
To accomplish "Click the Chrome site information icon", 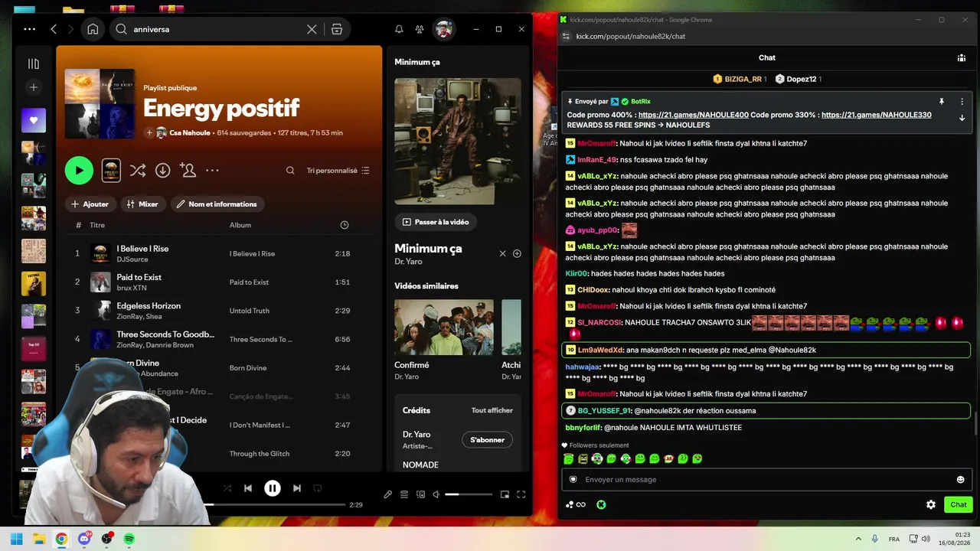I will click(x=566, y=36).
